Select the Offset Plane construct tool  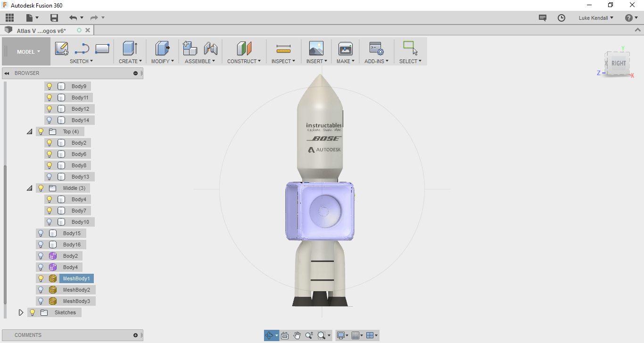tap(244, 49)
